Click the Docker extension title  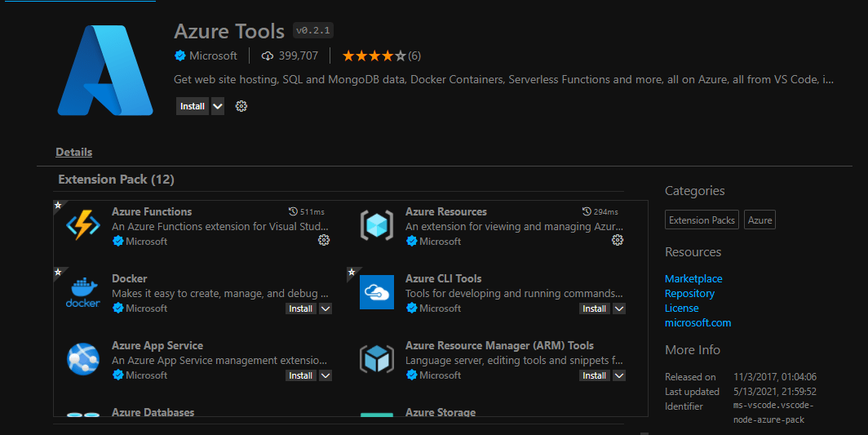click(130, 279)
